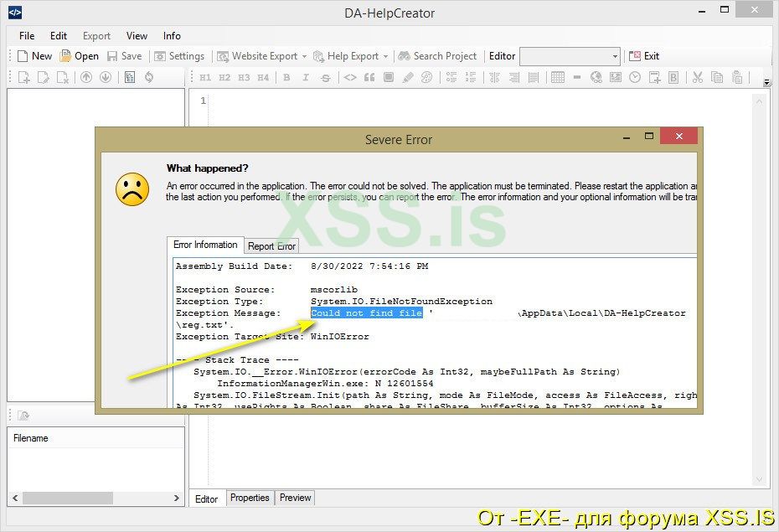Viewport: 779px width, 532px height.
Task: Expand the editor toolbar overflow arrow
Action: point(767,81)
